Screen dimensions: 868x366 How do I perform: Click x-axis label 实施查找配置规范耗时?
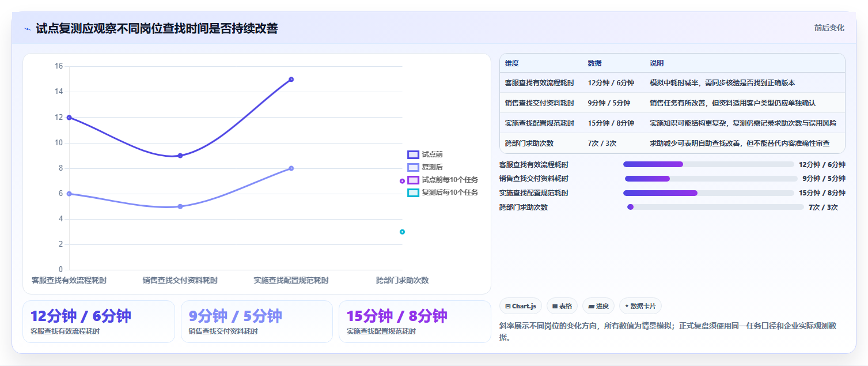click(x=291, y=280)
